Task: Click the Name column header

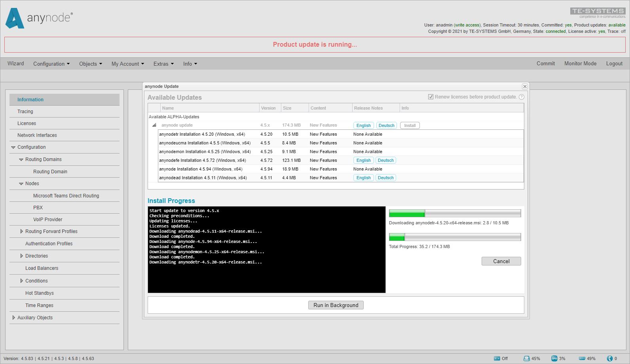Action: tap(210, 108)
